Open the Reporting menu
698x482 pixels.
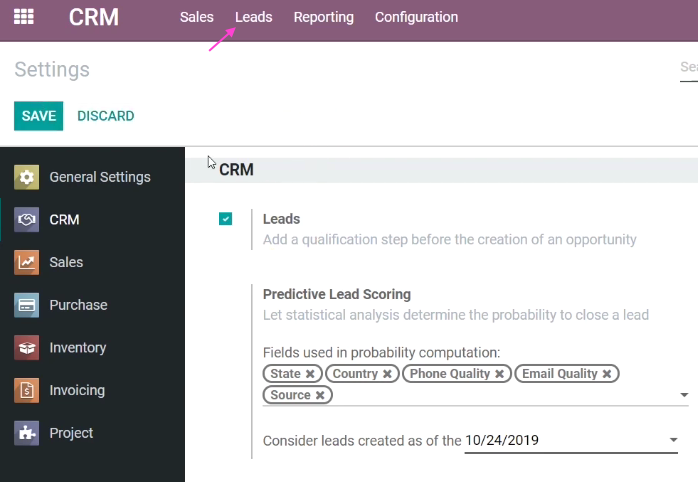tap(324, 17)
